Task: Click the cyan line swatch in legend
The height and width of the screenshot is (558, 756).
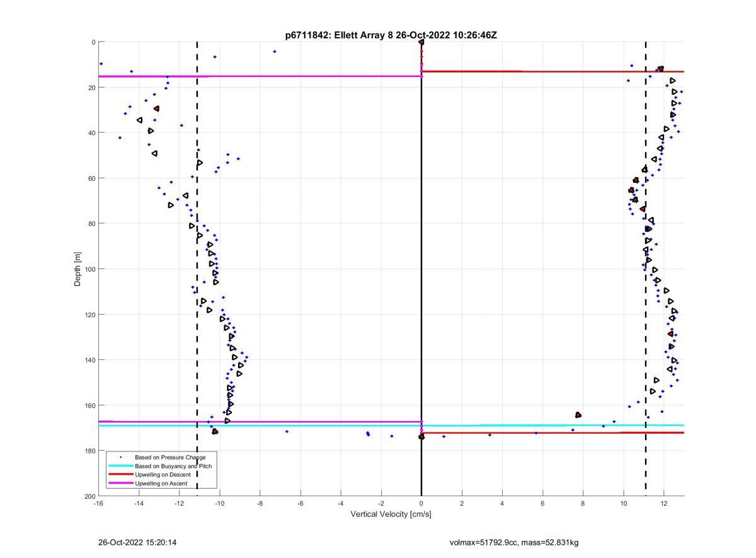Action: coord(120,466)
